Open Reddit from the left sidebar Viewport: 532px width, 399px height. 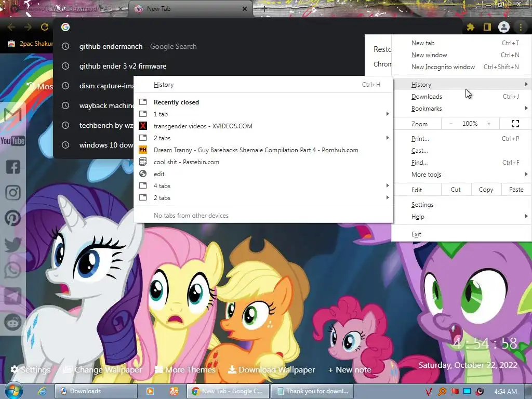coord(13,322)
